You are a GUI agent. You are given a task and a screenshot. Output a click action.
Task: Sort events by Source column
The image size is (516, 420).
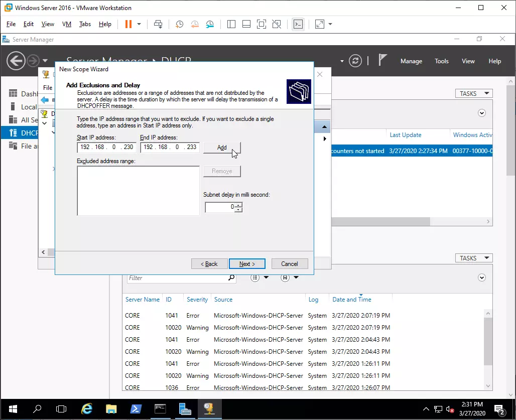223,299
